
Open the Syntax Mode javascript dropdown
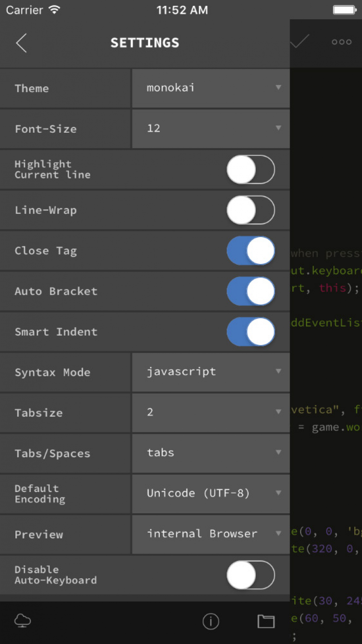click(x=211, y=372)
